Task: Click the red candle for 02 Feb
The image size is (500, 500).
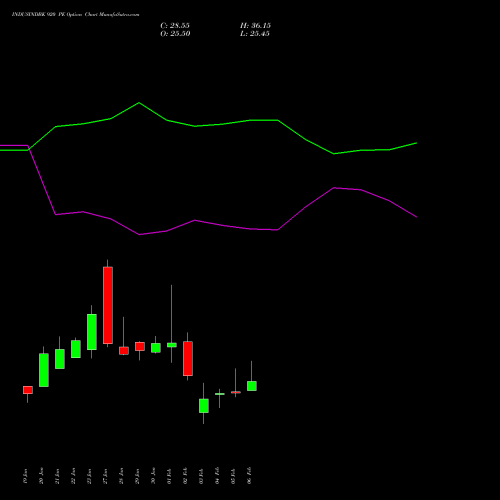Action: coord(188,359)
